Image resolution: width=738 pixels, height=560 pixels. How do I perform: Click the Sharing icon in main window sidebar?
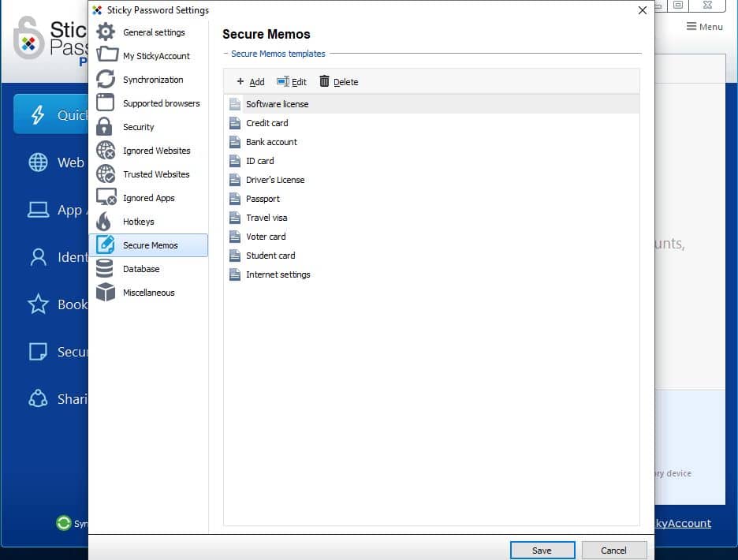[x=38, y=398]
